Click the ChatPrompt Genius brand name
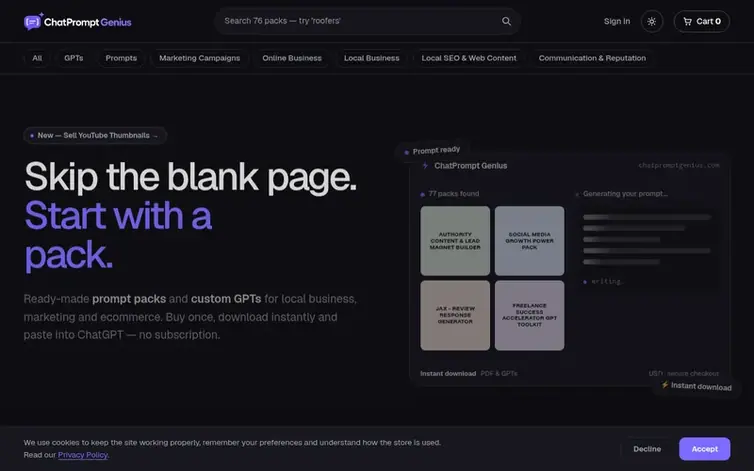The image size is (754, 471). point(88,22)
